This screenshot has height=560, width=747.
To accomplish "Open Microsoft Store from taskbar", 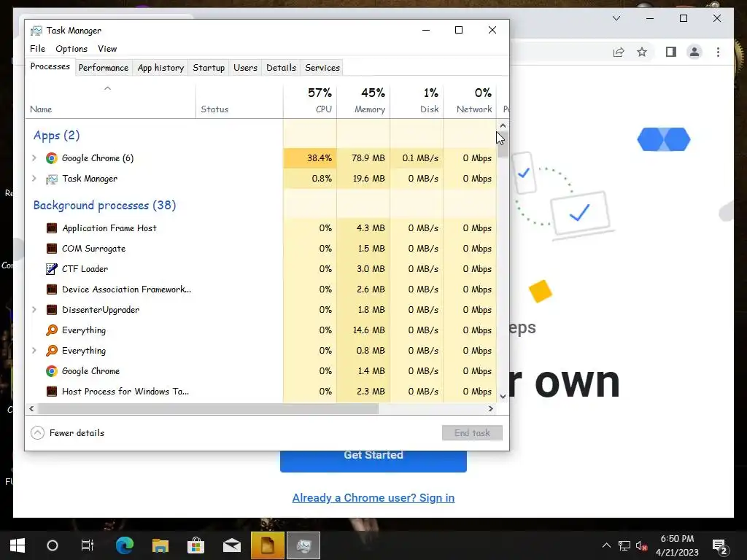I will (x=196, y=545).
